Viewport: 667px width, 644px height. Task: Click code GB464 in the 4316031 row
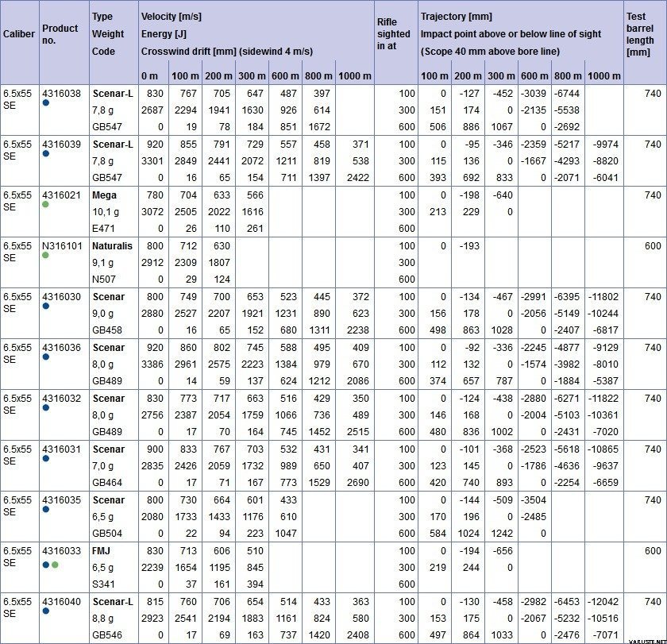107,482
